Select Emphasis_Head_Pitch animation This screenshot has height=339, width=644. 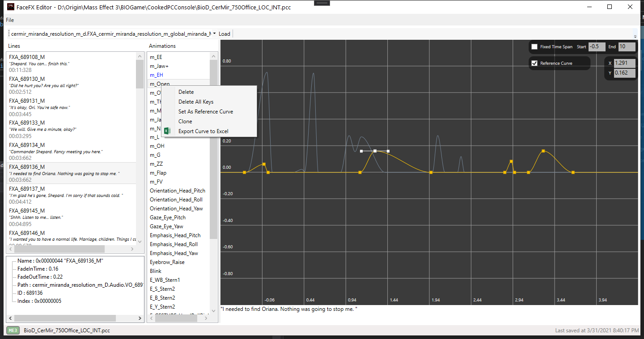click(175, 235)
